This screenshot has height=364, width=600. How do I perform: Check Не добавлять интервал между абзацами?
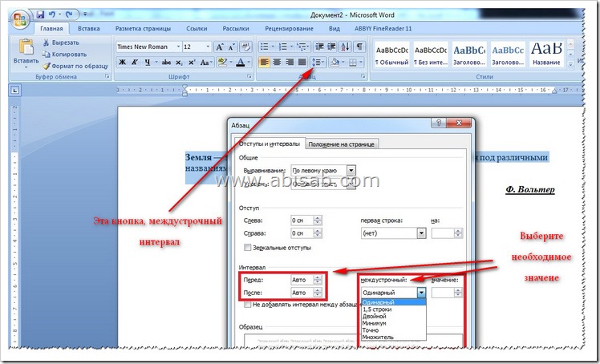248,305
